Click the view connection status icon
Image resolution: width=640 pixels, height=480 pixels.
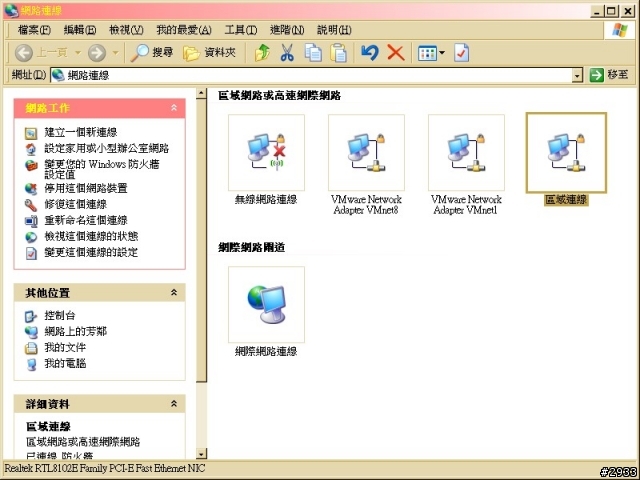[x=31, y=237]
